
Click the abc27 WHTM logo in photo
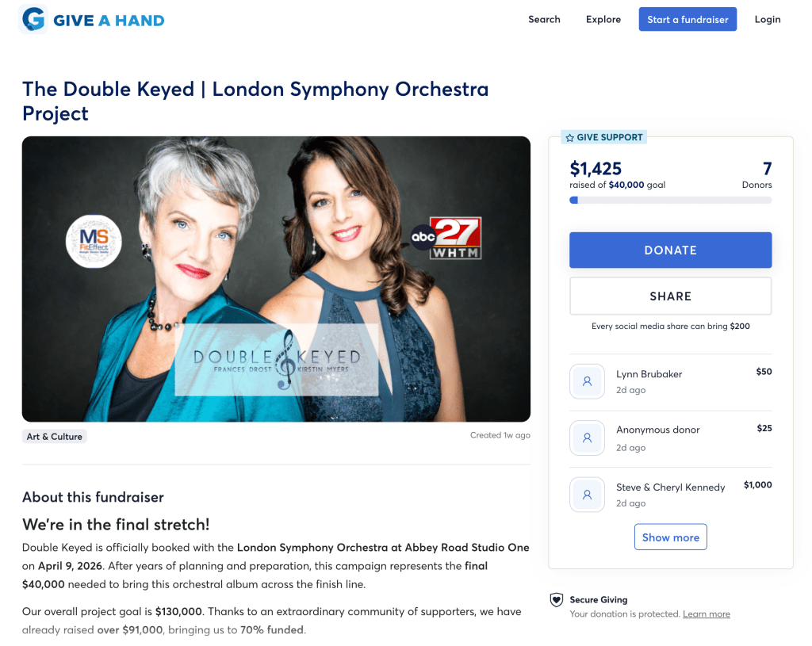tap(446, 238)
